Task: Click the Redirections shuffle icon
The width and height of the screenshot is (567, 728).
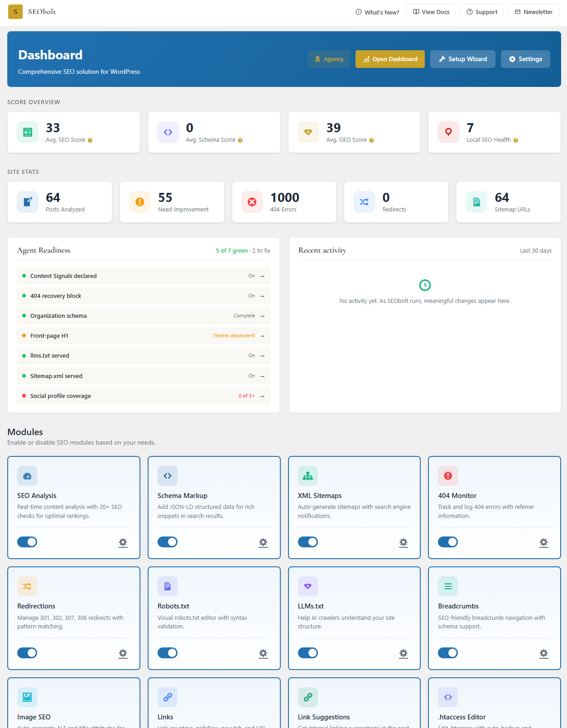Action: [x=27, y=586]
